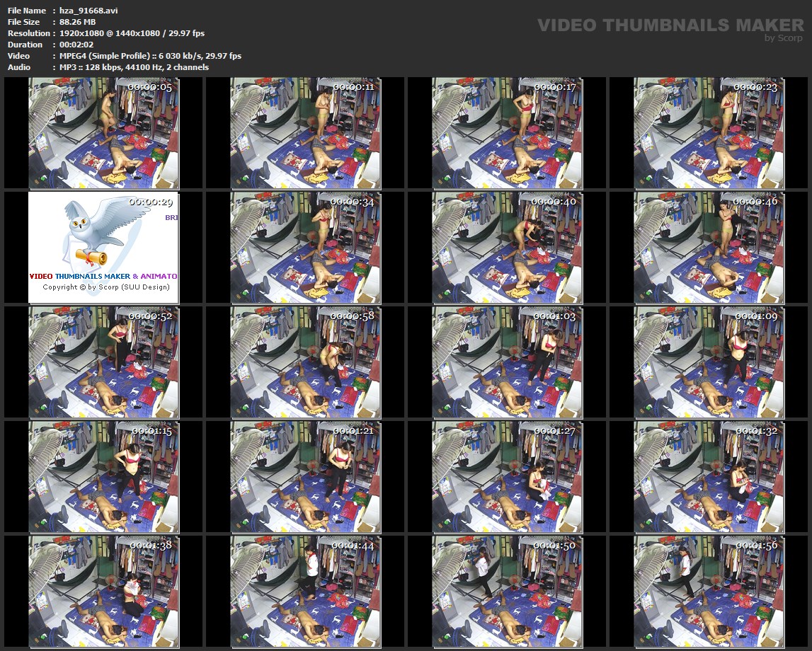
Task: Click the file size value 88.26 MB
Action: pyautogui.click(x=77, y=22)
